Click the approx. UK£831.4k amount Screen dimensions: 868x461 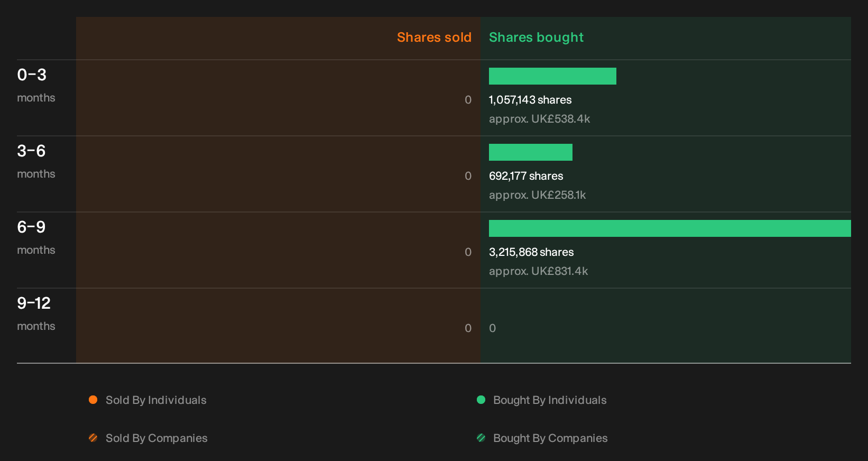point(538,271)
